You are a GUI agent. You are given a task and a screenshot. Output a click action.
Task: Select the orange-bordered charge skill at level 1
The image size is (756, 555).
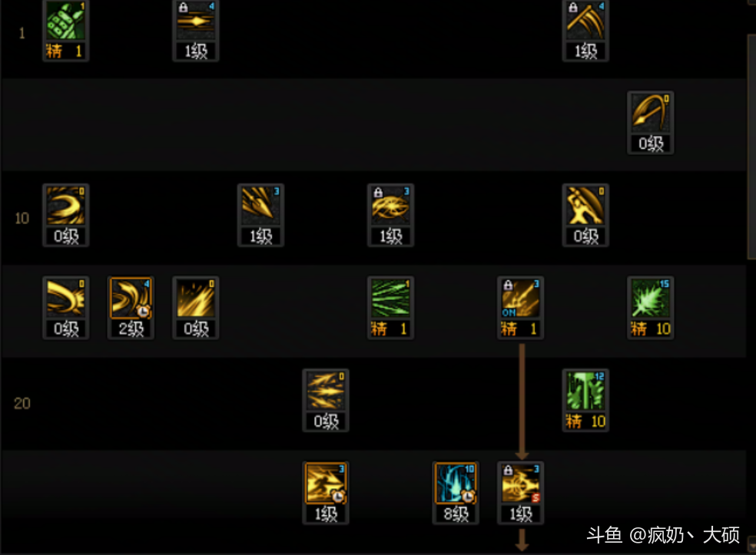pyautogui.click(x=326, y=483)
